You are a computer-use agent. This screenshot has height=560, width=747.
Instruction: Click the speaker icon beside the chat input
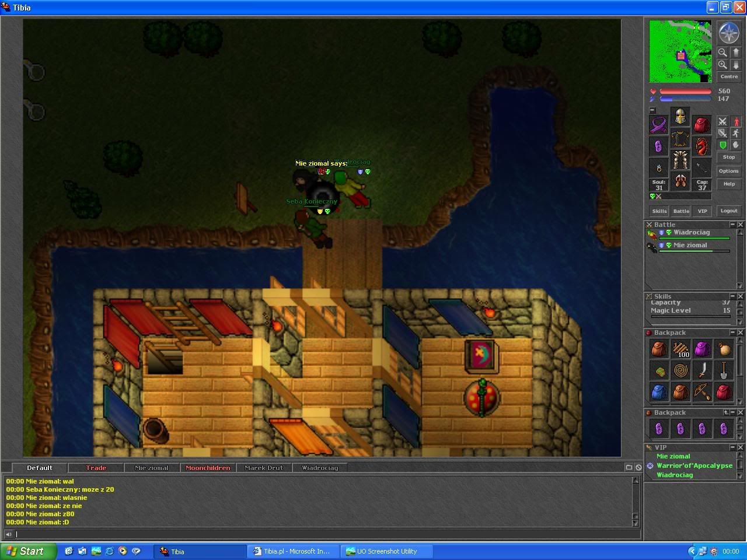point(8,534)
